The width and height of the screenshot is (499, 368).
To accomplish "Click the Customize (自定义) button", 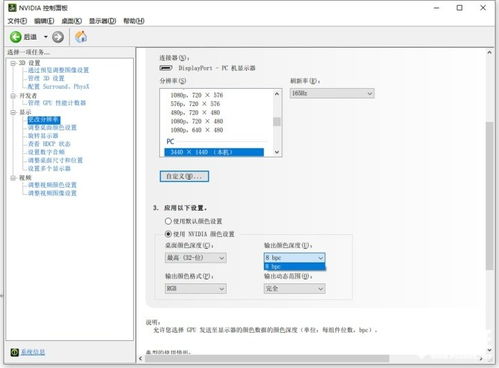I will 184,176.
